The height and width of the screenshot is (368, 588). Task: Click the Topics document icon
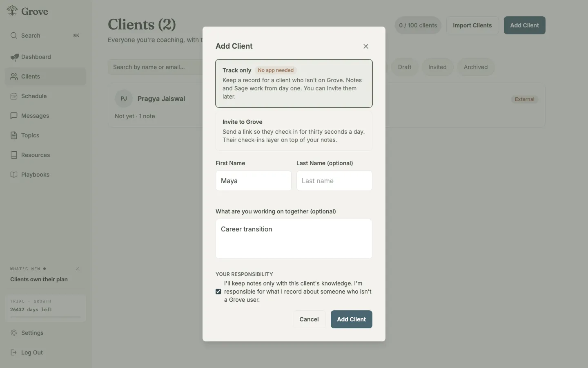click(14, 135)
